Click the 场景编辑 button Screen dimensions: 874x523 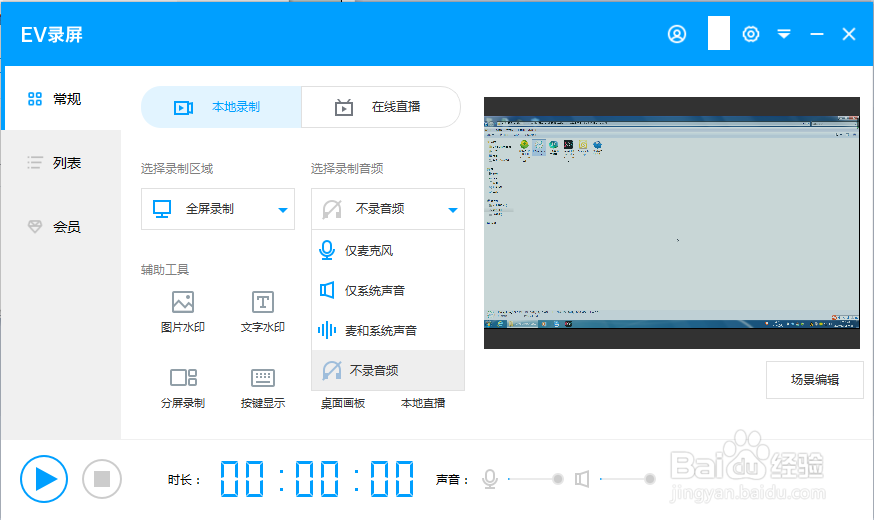click(815, 380)
